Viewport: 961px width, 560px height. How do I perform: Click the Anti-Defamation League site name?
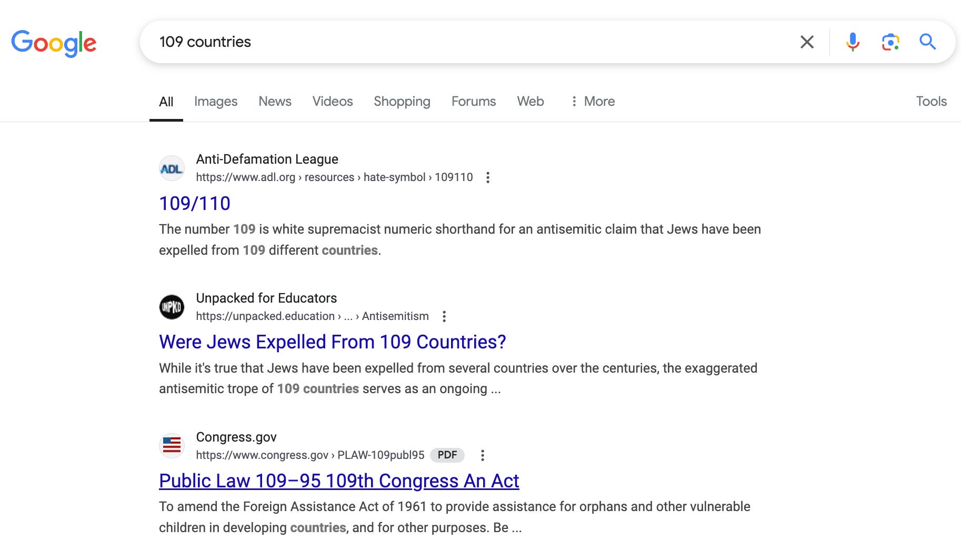click(267, 159)
